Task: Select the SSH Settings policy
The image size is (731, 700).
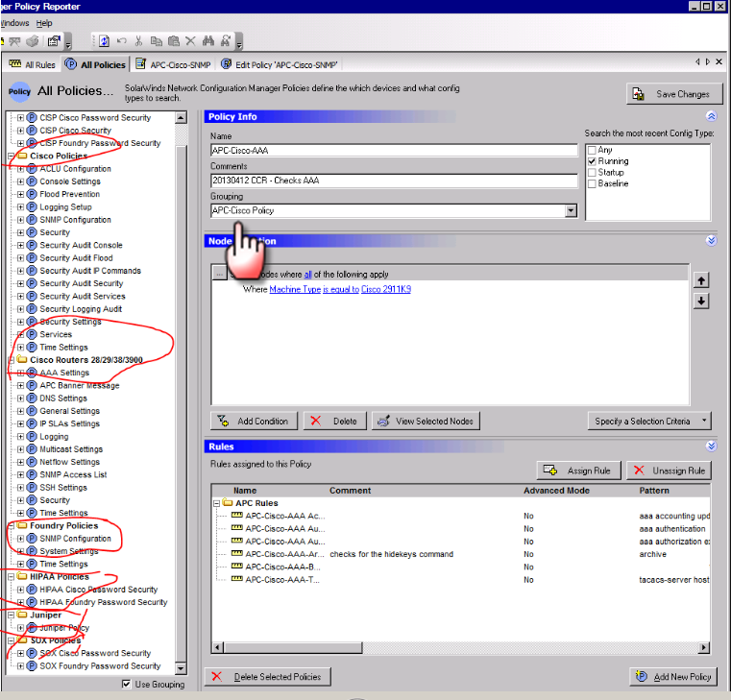Action: [x=63, y=488]
